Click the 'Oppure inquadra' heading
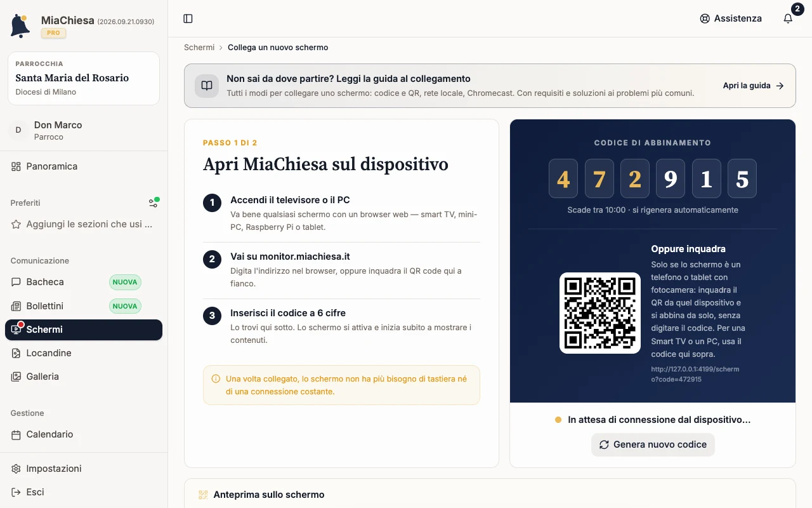Screen dimensions: 812x508 pyautogui.click(x=688, y=249)
